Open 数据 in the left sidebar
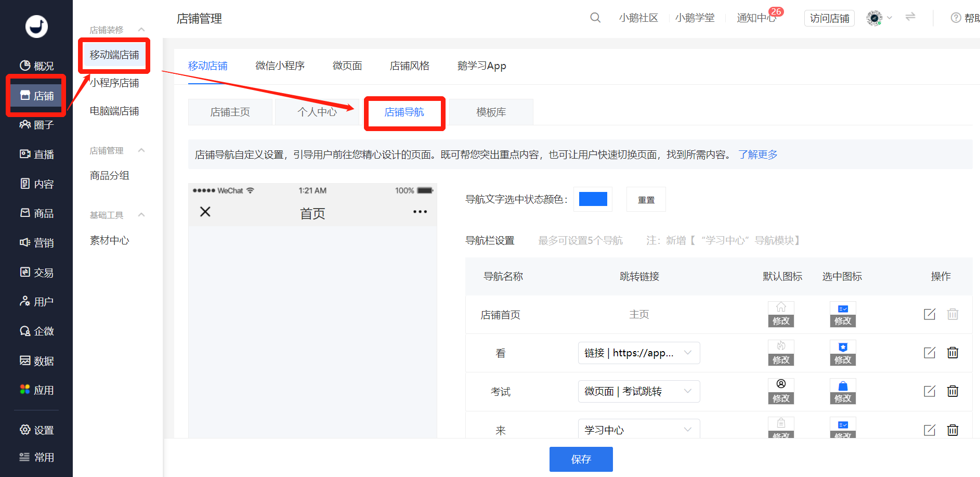The image size is (980, 477). pos(36,360)
